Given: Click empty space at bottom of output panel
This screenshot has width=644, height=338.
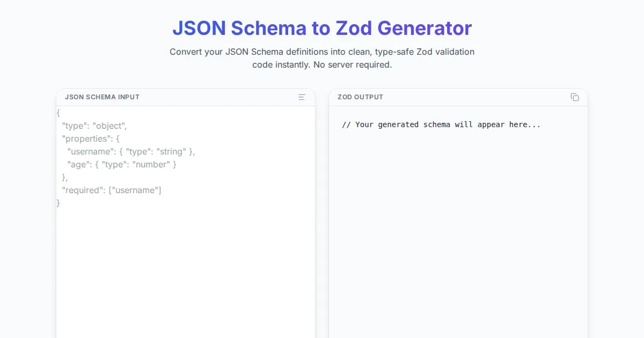Looking at the screenshot, I should pos(458,311).
